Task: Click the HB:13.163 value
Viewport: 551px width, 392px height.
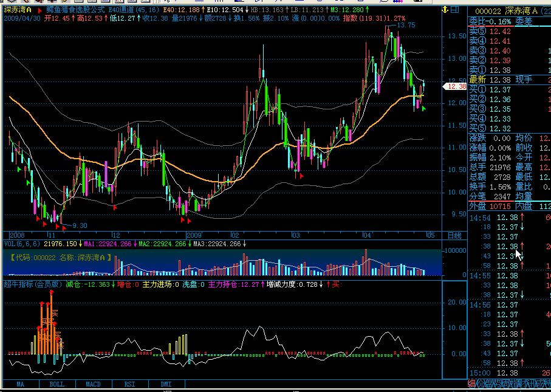Action: coord(269,10)
